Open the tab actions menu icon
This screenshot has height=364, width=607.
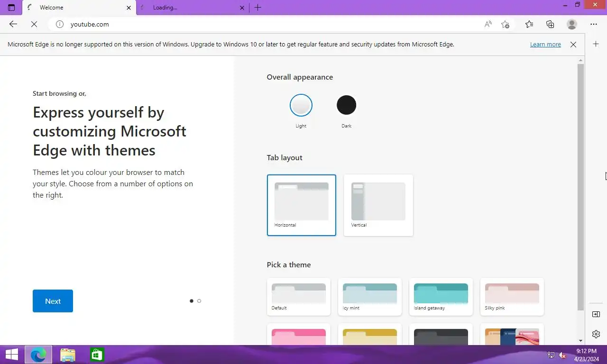11,8
